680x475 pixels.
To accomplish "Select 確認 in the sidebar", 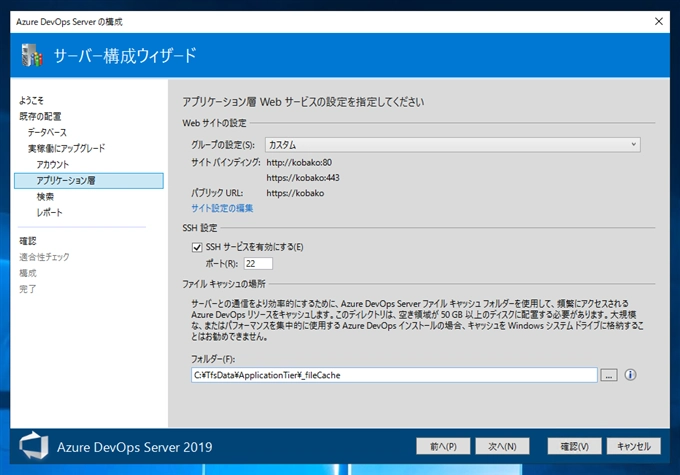I will (28, 241).
